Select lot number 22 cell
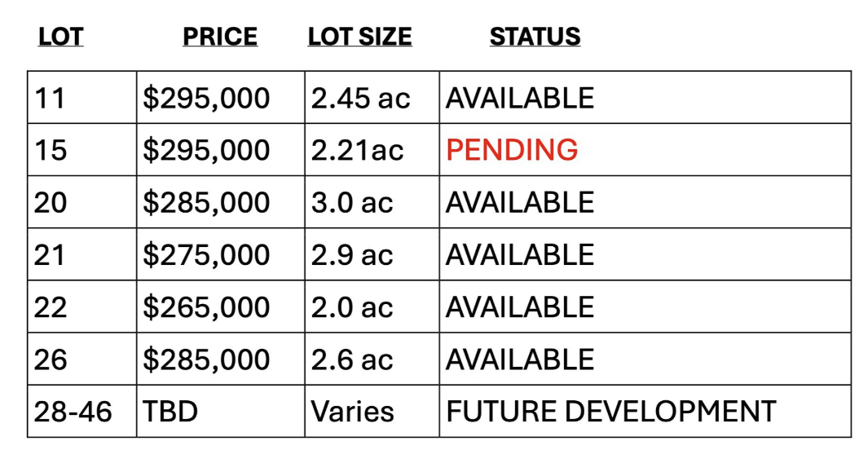Viewport: 868px width, 463px height. pyautogui.click(x=82, y=306)
